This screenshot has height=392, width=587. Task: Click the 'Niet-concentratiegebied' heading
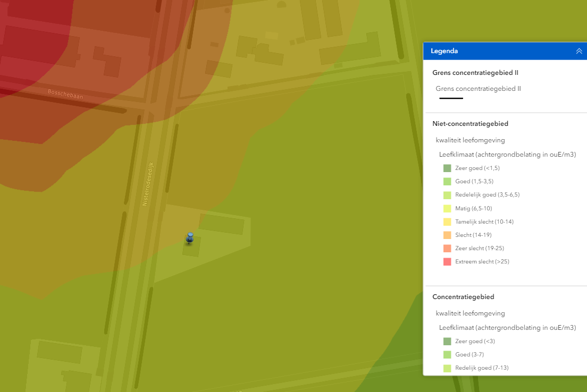point(470,123)
